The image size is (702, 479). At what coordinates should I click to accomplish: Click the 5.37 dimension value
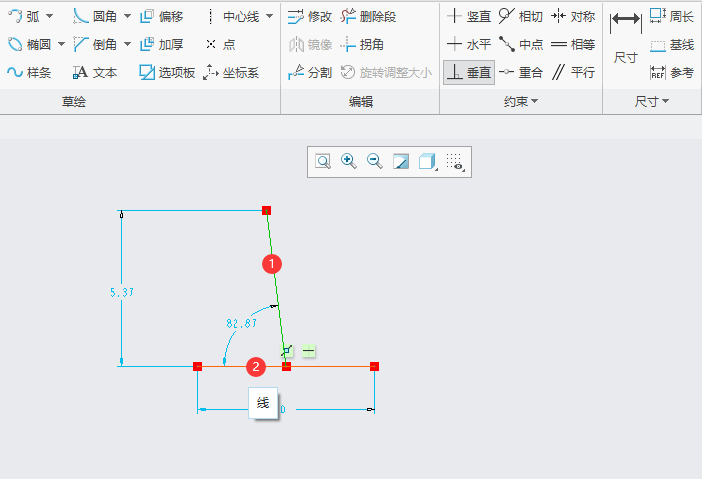tap(122, 292)
